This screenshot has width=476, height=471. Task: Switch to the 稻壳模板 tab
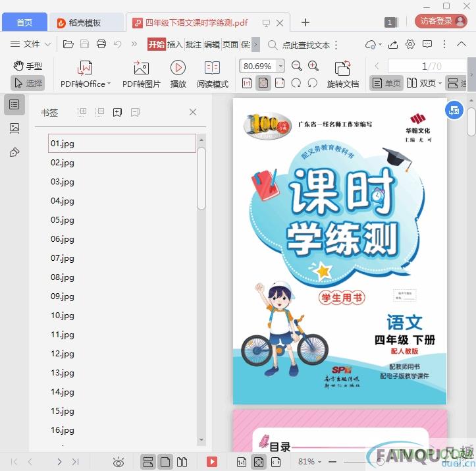coord(86,22)
